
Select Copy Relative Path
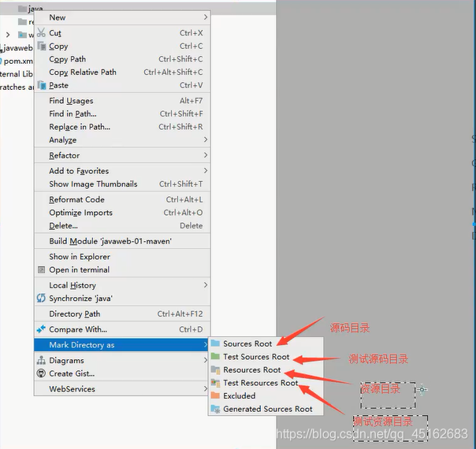point(122,72)
